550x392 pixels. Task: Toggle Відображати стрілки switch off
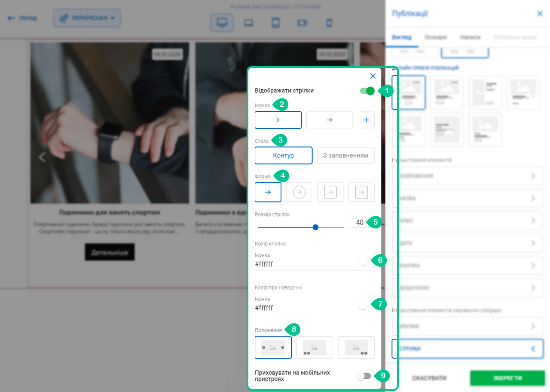(367, 91)
